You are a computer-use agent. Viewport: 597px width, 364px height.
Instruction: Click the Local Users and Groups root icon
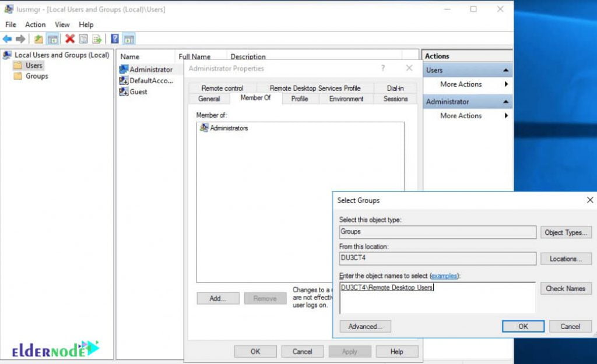tap(7, 55)
